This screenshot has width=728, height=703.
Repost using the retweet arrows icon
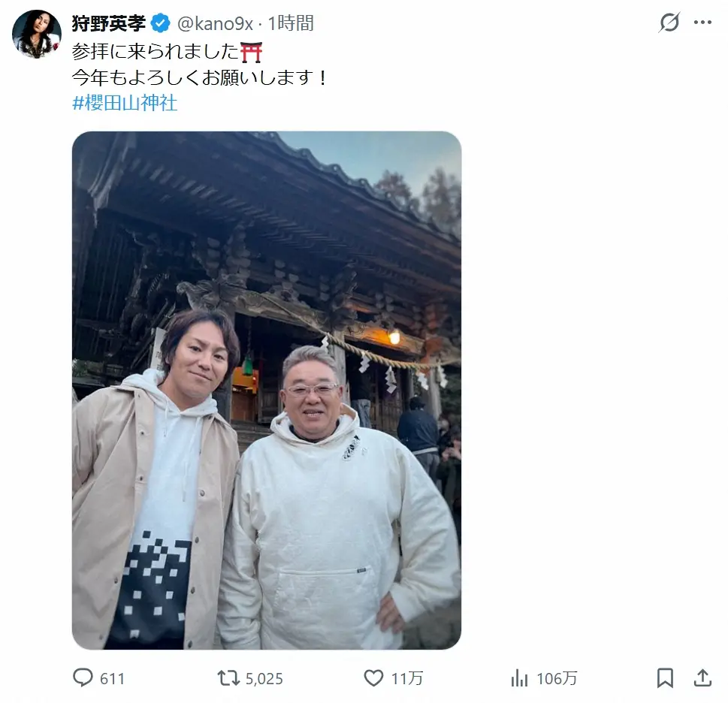coord(228,678)
